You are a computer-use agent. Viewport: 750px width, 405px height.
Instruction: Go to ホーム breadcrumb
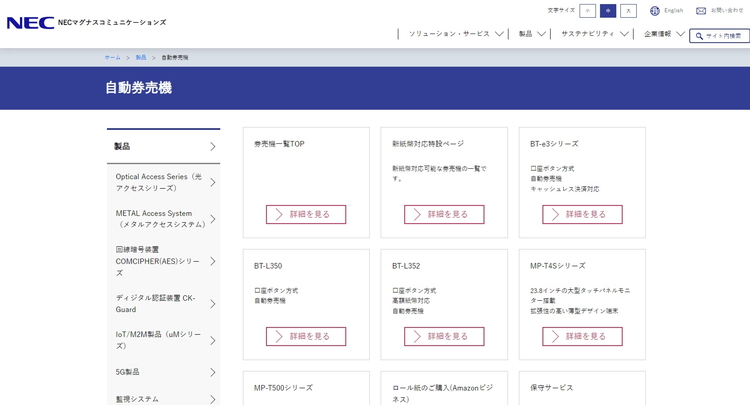click(x=112, y=57)
